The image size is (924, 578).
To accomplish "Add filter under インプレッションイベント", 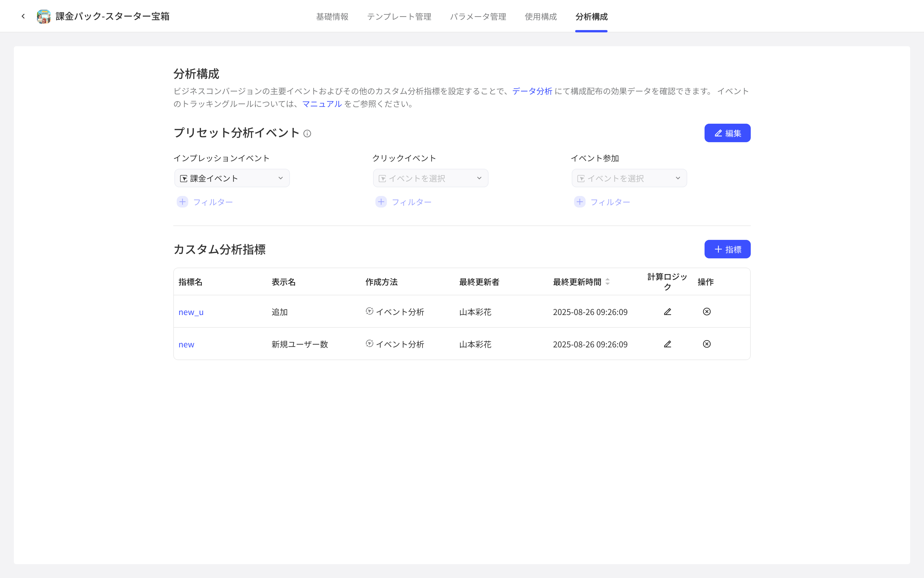I will 205,202.
